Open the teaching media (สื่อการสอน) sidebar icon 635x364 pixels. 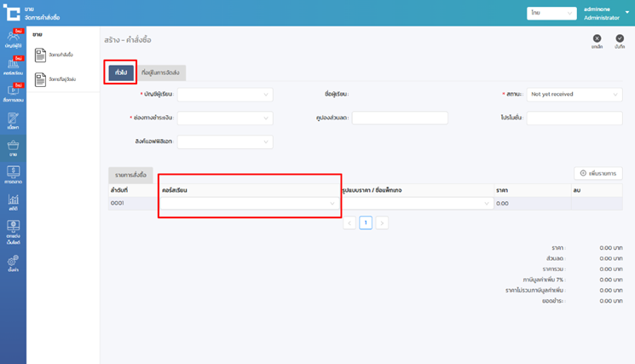[13, 93]
